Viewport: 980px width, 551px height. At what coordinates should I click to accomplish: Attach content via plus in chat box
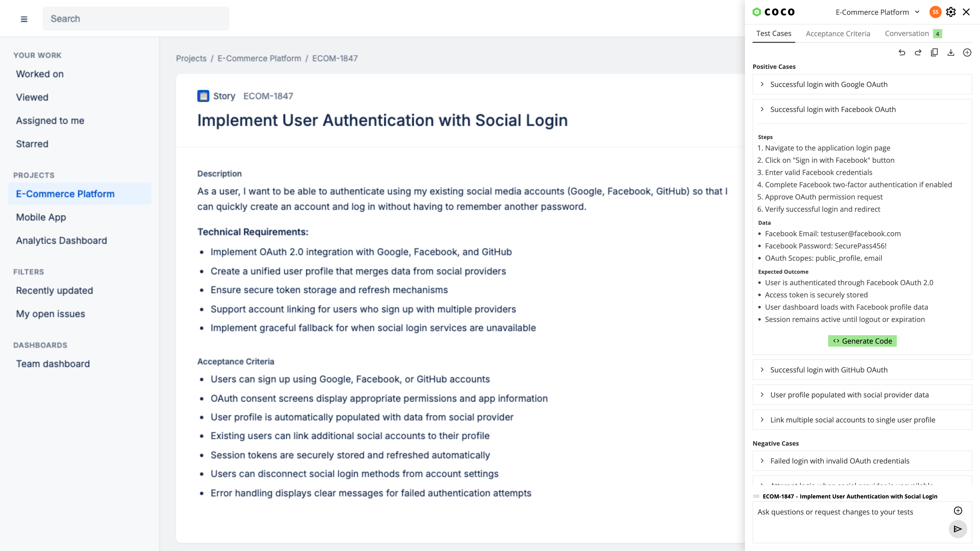(958, 511)
